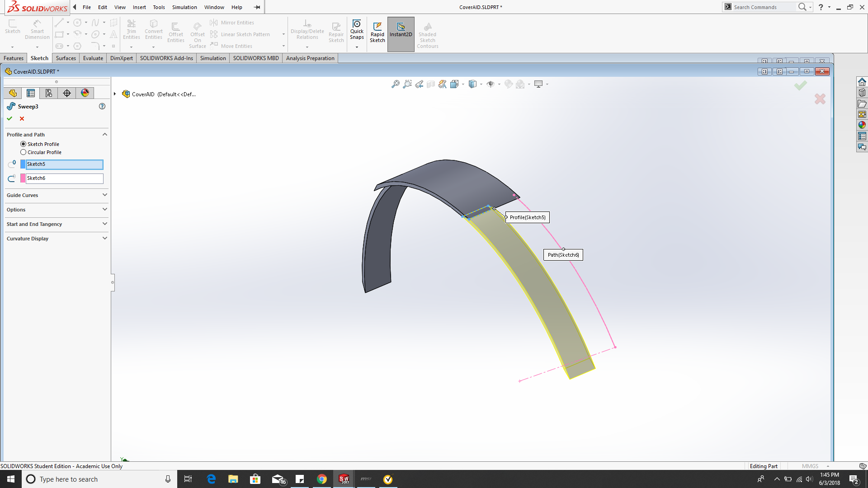Screen dimensions: 868x488
Task: Open DisplayManager tab icon
Action: [x=85, y=93]
